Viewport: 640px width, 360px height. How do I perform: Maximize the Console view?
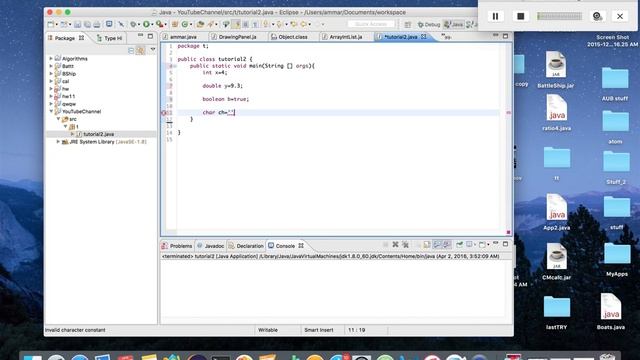point(505,244)
